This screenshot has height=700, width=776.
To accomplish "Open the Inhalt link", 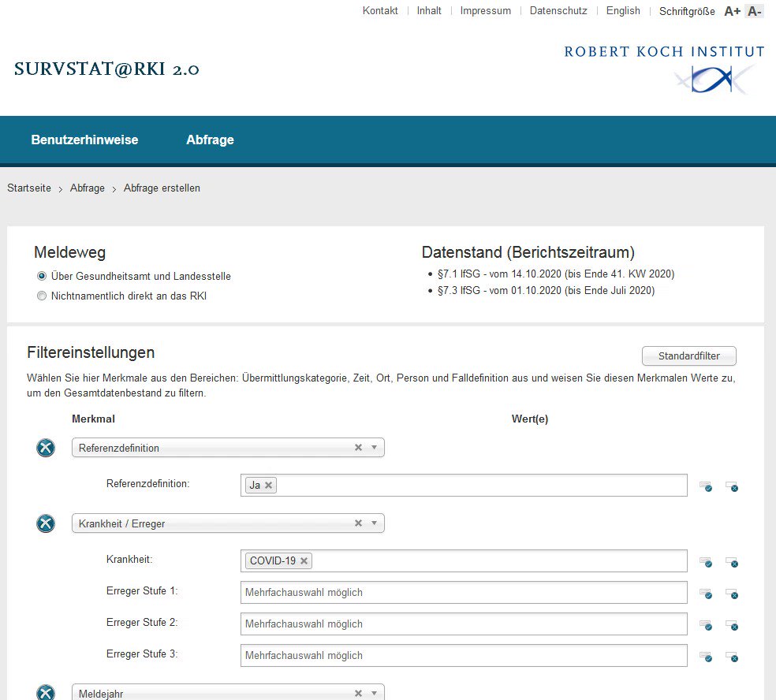I will click(429, 11).
